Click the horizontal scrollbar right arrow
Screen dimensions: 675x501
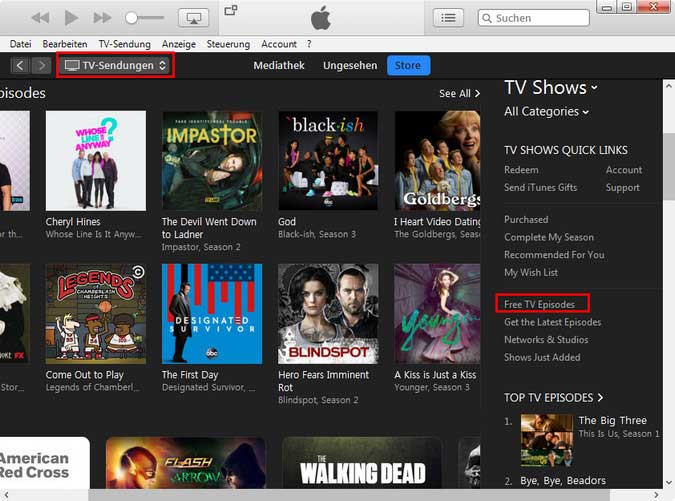(x=656, y=495)
